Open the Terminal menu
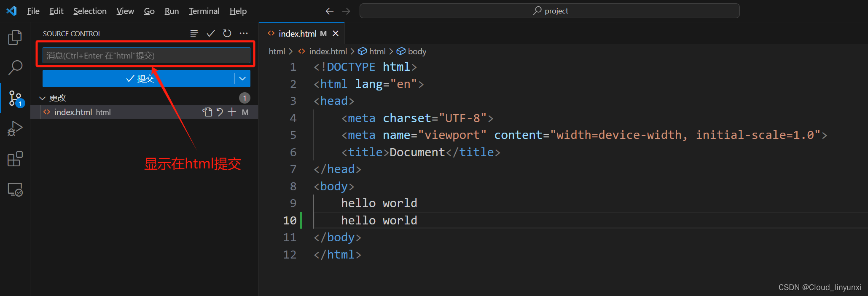 pos(204,11)
